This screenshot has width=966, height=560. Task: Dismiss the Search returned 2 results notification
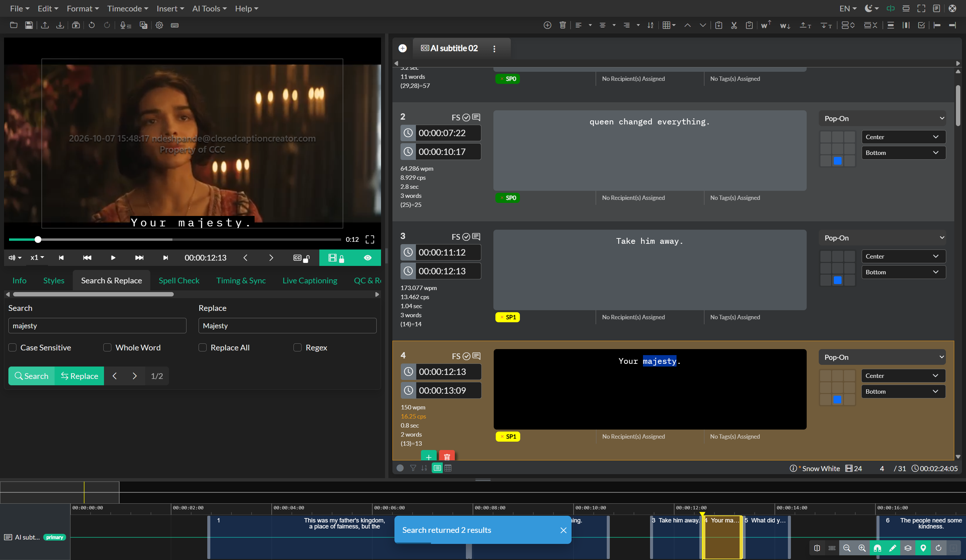coord(563,530)
